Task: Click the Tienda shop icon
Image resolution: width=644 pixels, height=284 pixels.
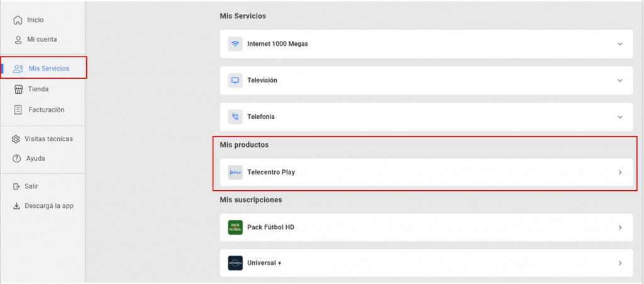Action: coord(18,89)
